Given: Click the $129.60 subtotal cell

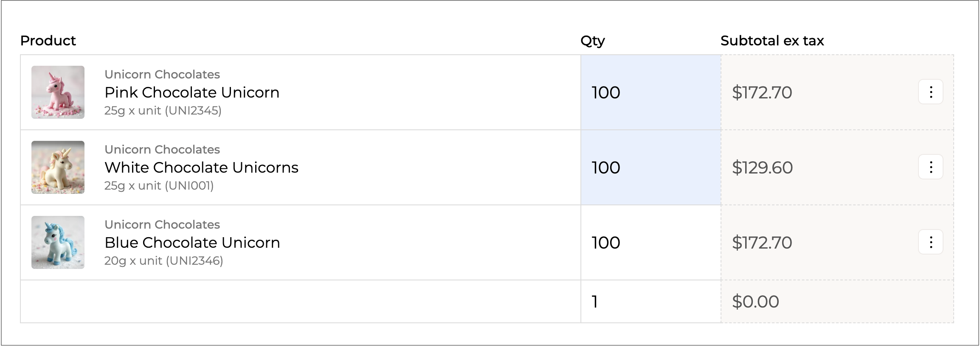Looking at the screenshot, I should (x=763, y=168).
